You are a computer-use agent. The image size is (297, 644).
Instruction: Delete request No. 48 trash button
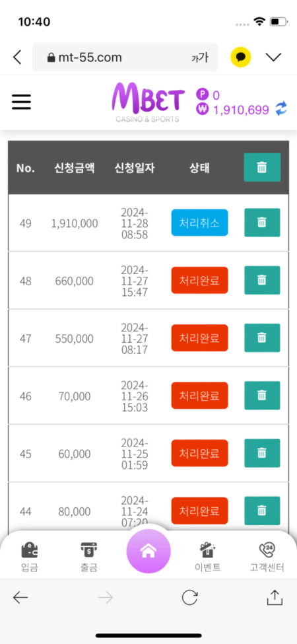[x=262, y=280]
